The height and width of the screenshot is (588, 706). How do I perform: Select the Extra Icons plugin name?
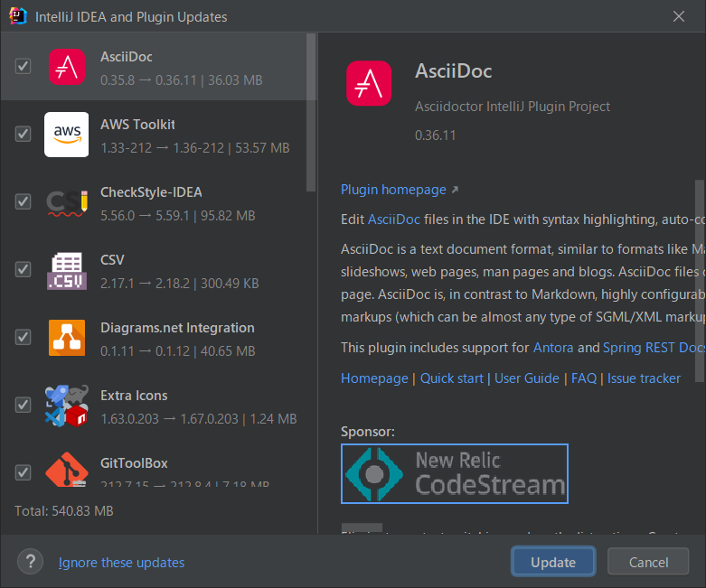pos(134,396)
